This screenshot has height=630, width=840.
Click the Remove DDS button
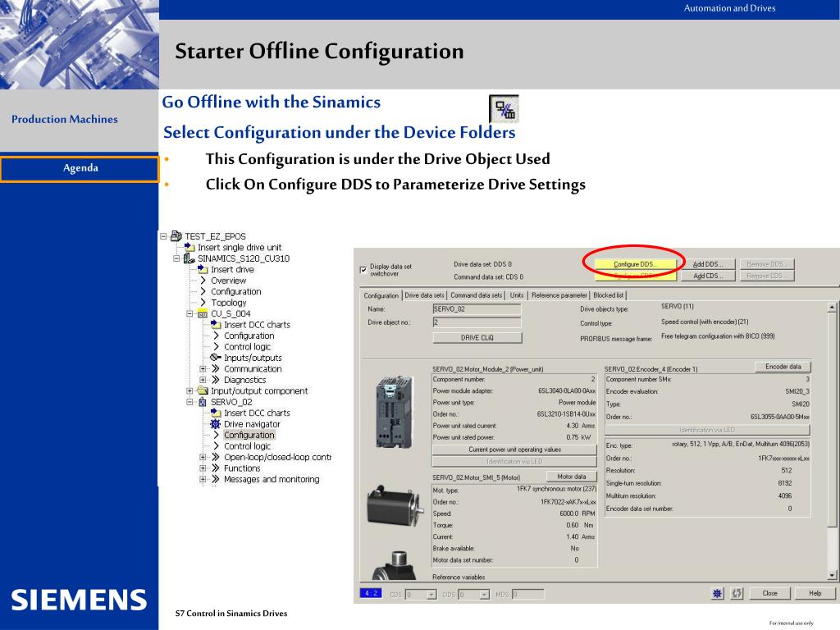click(767, 264)
